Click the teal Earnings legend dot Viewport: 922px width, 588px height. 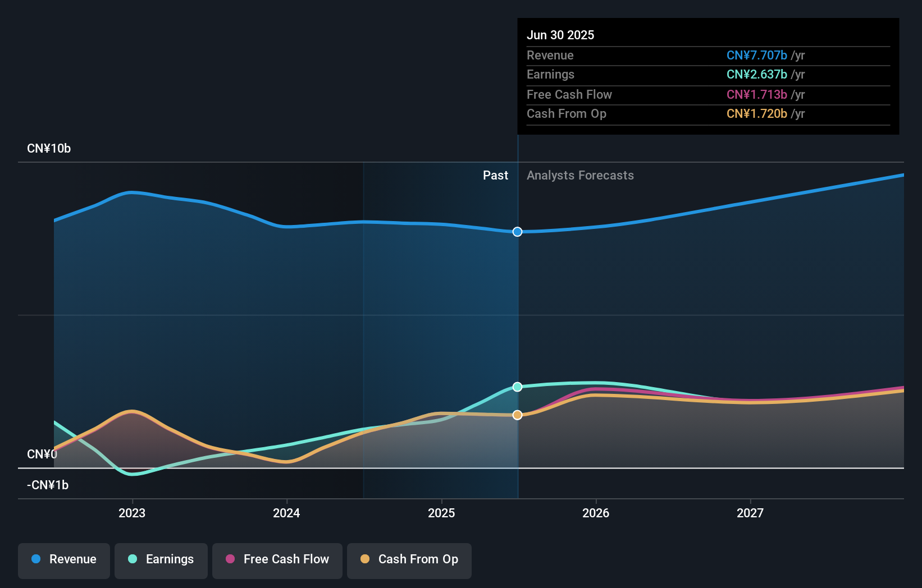(x=132, y=559)
